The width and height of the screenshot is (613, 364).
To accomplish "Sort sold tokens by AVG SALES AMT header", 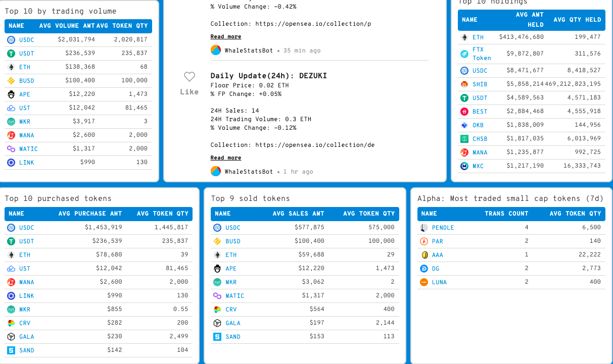I will coord(299,214).
